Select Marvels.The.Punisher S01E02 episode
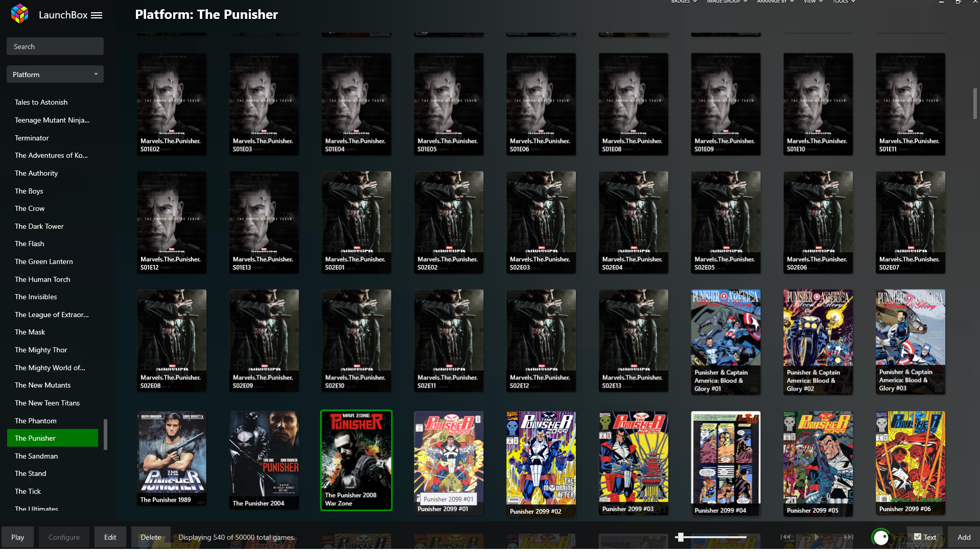This screenshot has width=980, height=552. [x=172, y=104]
